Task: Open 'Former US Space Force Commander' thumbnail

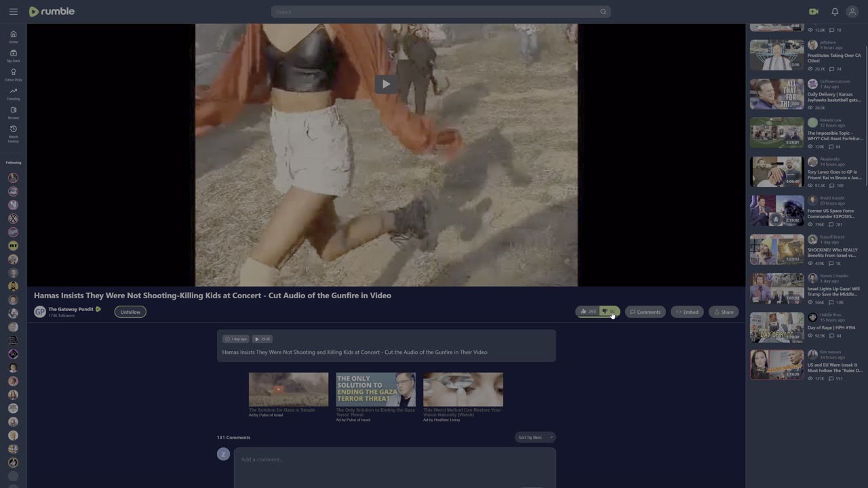Action: pos(776,211)
